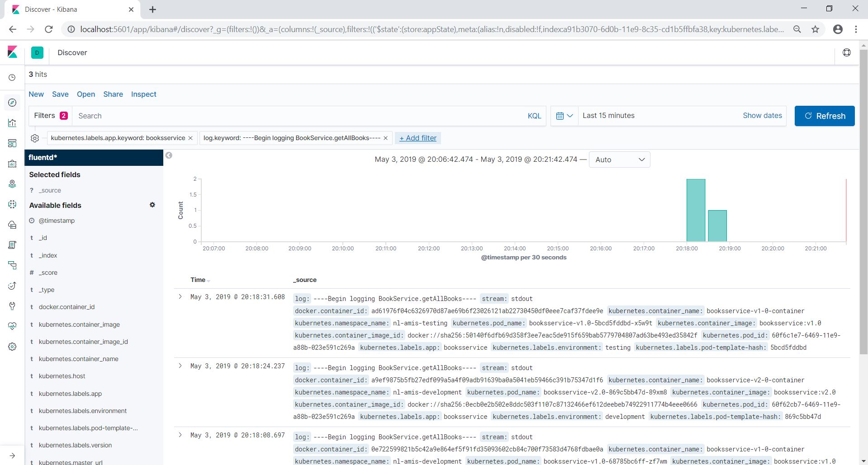Open filter options gear icon
The image size is (868, 465).
35,138
